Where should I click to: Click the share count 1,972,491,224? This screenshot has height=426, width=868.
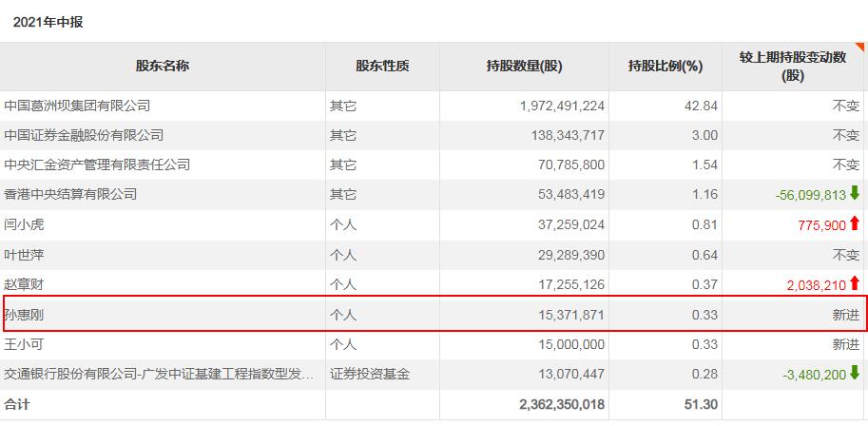[x=563, y=106]
